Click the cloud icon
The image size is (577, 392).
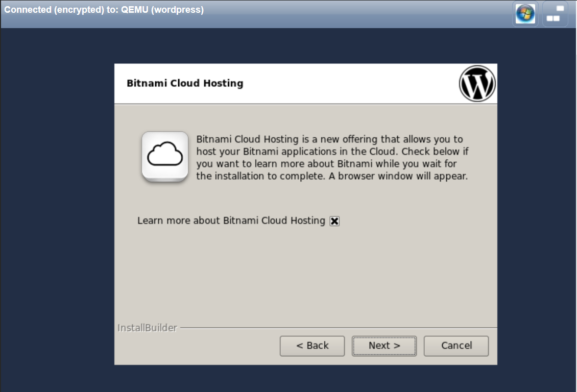165,156
